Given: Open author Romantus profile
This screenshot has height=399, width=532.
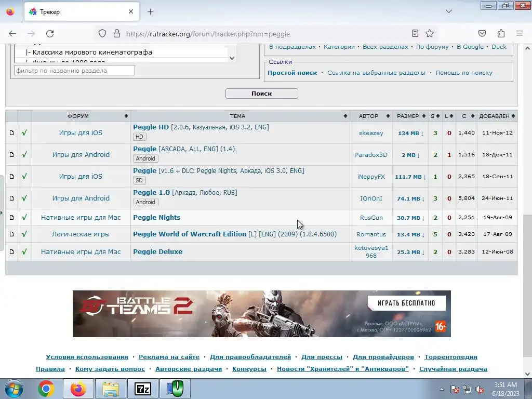Looking at the screenshot, I should click(x=371, y=234).
